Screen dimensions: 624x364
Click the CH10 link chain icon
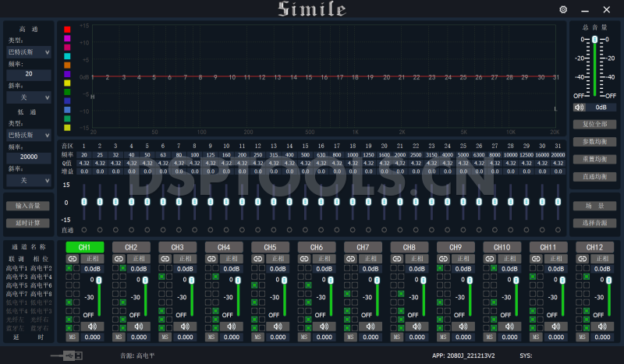pyautogui.click(x=489, y=258)
